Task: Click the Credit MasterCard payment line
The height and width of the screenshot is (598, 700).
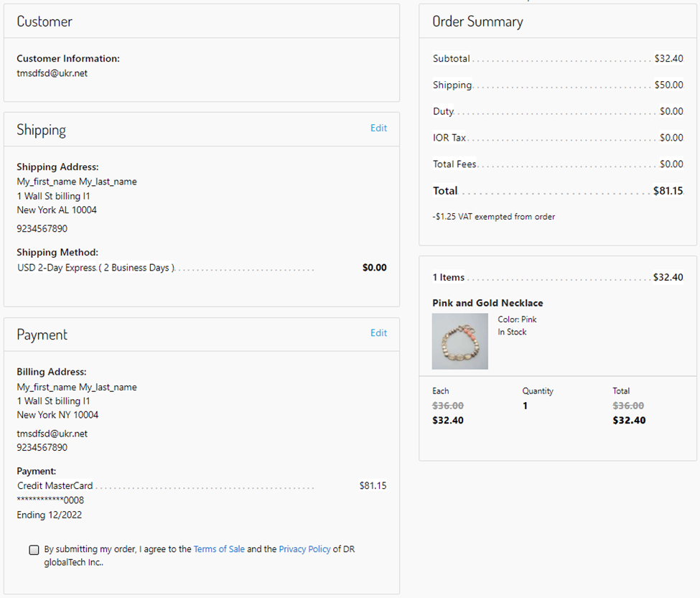Action: [x=55, y=486]
